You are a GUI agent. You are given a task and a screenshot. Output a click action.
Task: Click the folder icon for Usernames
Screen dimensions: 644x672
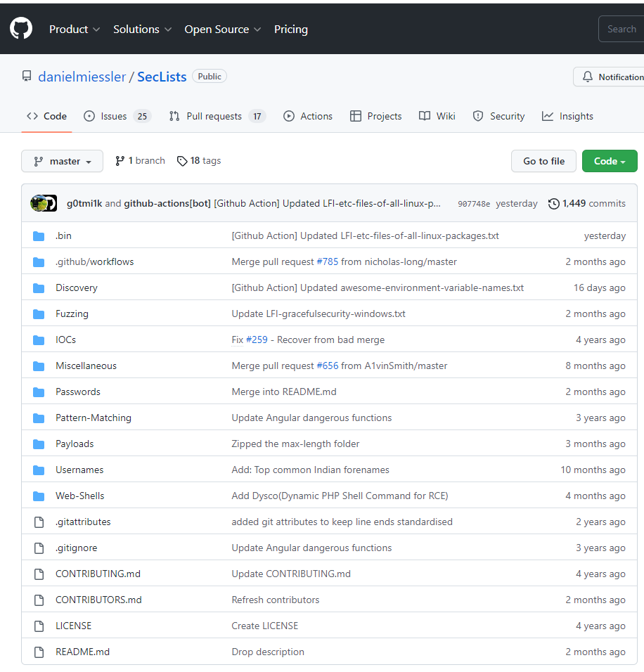(39, 470)
